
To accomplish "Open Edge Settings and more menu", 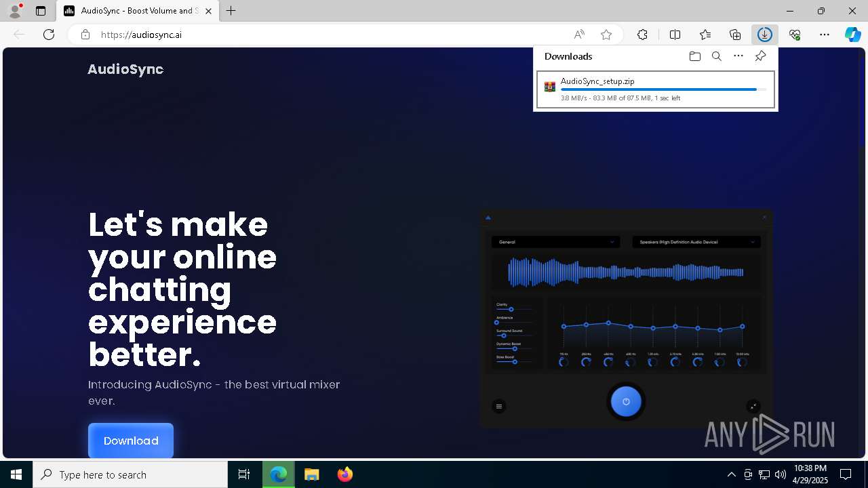I will [825, 35].
